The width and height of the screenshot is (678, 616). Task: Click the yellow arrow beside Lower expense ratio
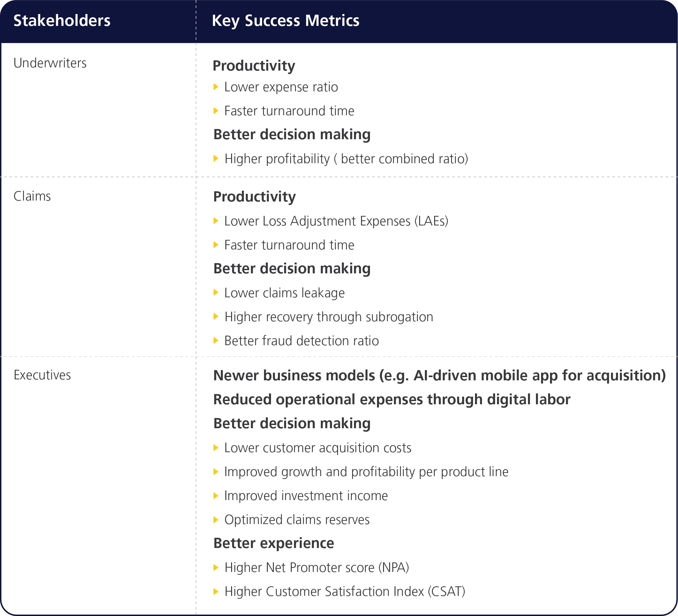[x=216, y=87]
